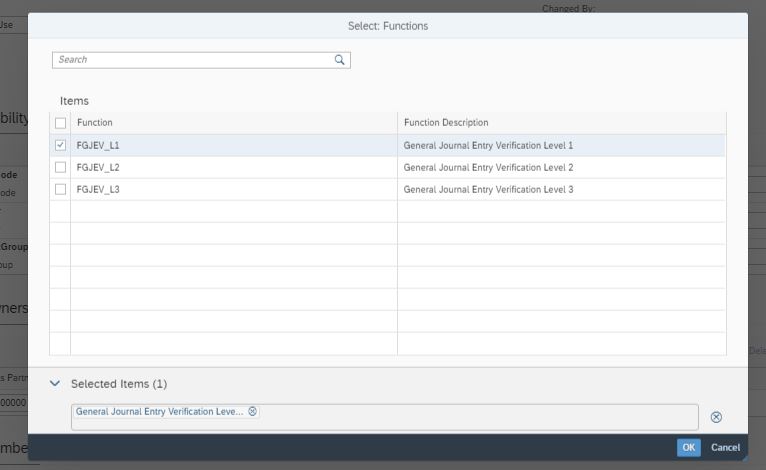Screen dimensions: 766x470
Task: Click General Journal Entry Verification Level 3 description
Action: [488, 189]
